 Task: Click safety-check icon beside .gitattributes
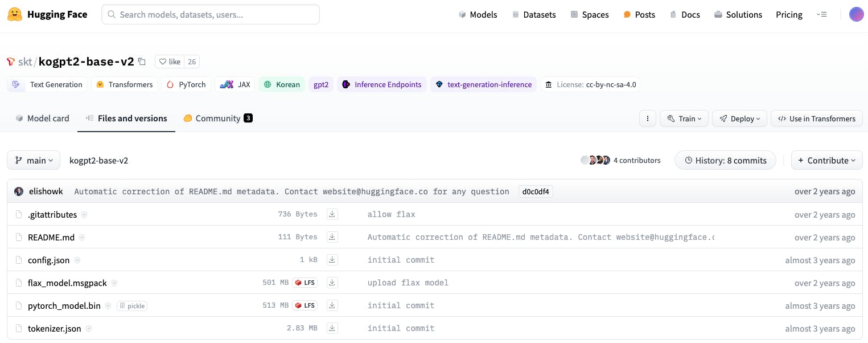[x=84, y=215]
